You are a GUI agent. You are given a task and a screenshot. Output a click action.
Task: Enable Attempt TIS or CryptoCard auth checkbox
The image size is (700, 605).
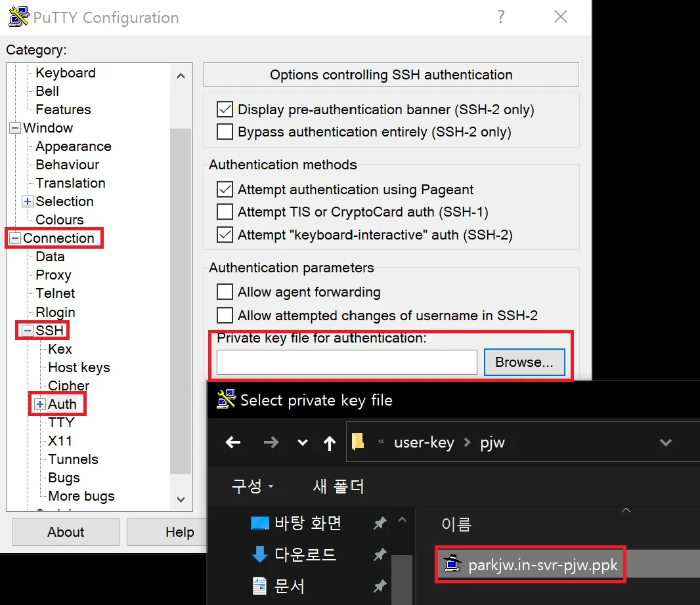pyautogui.click(x=225, y=211)
